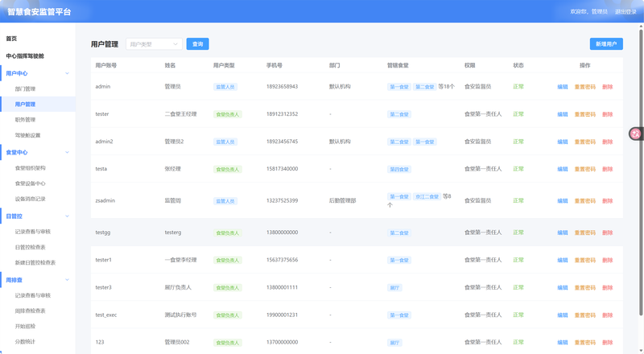Screen dimensions: 644x354
Task: Open 分数统计 sidebar item
Action: 25,342
